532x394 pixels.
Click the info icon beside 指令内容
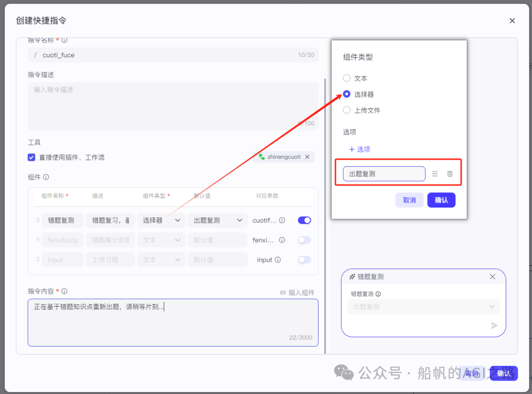(x=64, y=291)
